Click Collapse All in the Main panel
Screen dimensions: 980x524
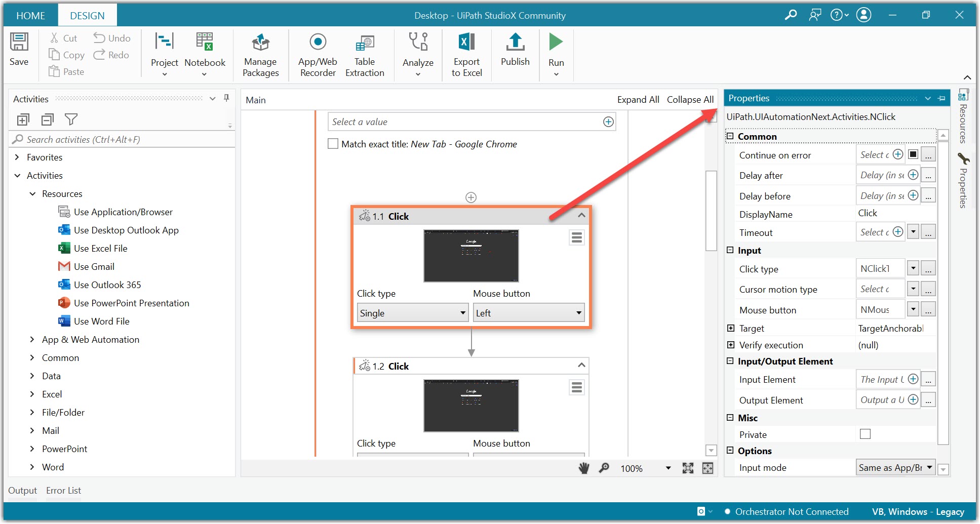pos(690,99)
